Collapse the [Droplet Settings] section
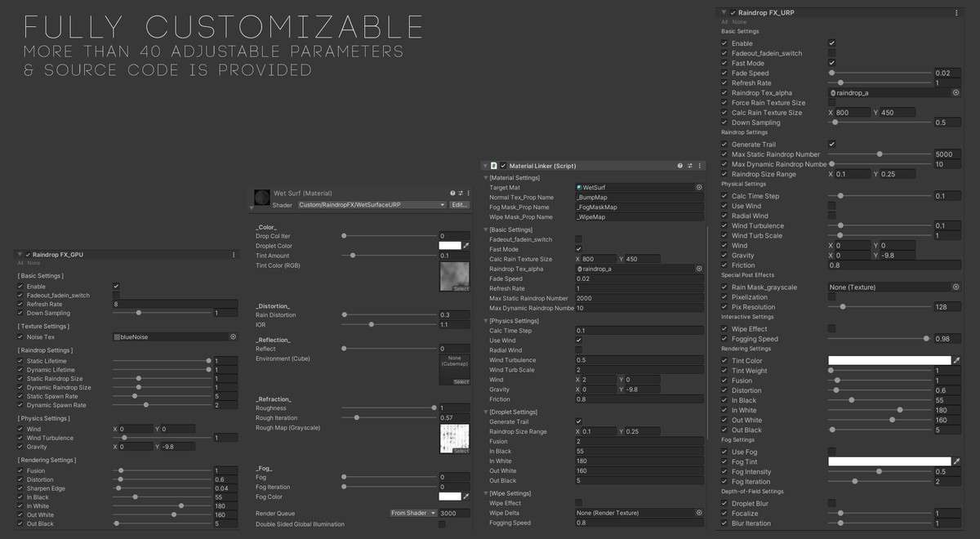Image resolution: width=980 pixels, height=539 pixels. [x=485, y=412]
